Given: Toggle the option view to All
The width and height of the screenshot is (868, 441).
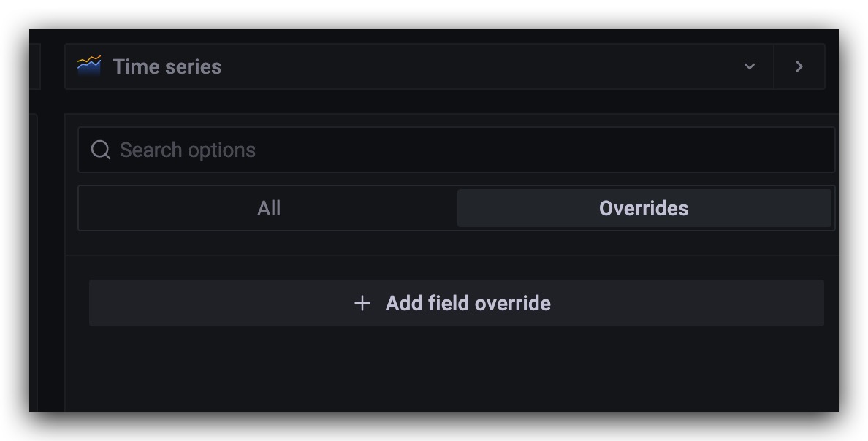Looking at the screenshot, I should pyautogui.click(x=268, y=209).
